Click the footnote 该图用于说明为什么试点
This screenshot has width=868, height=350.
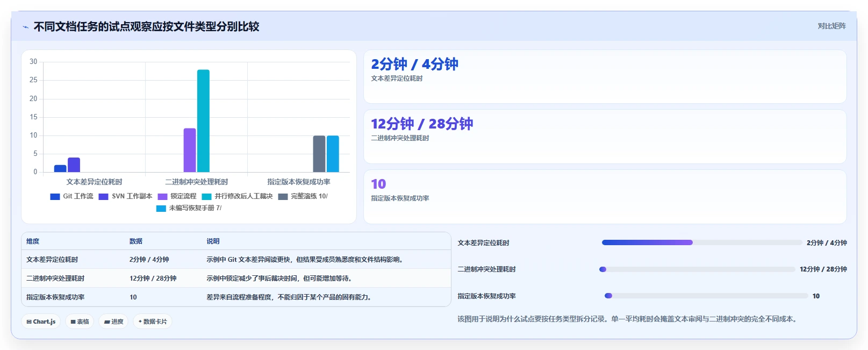click(628, 319)
